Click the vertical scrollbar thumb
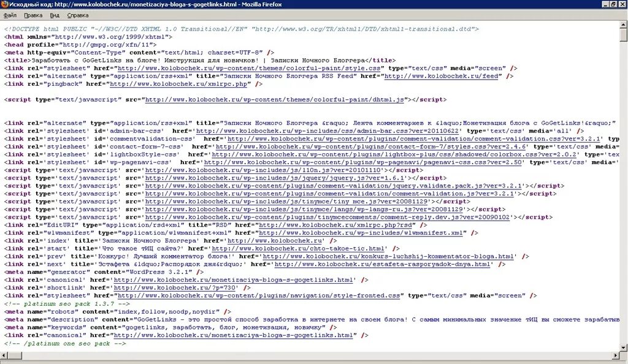 click(623, 35)
